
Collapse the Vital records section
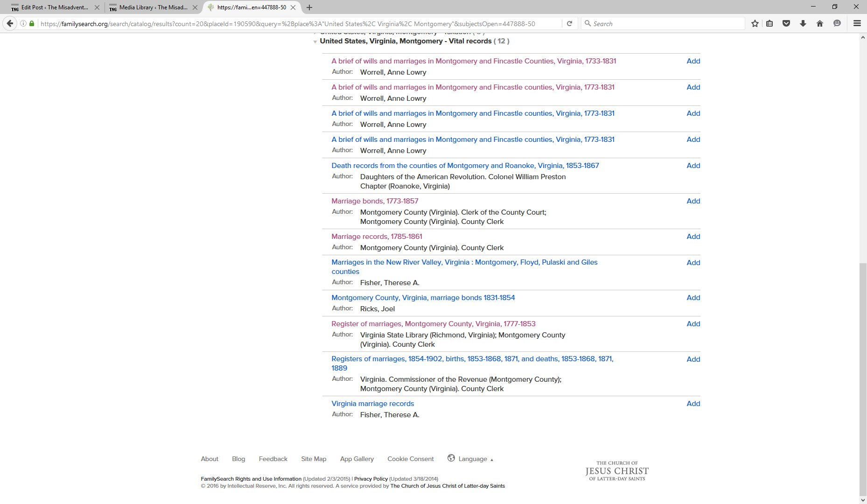[x=315, y=42]
